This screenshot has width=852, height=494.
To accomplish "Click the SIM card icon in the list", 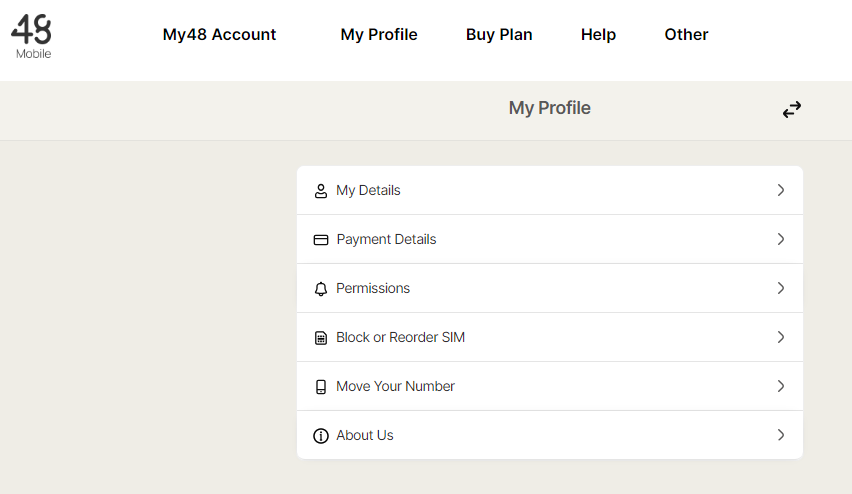I will pyautogui.click(x=321, y=338).
